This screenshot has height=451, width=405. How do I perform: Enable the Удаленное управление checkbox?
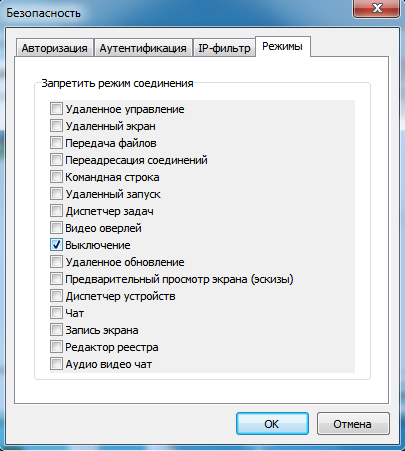pos(56,109)
